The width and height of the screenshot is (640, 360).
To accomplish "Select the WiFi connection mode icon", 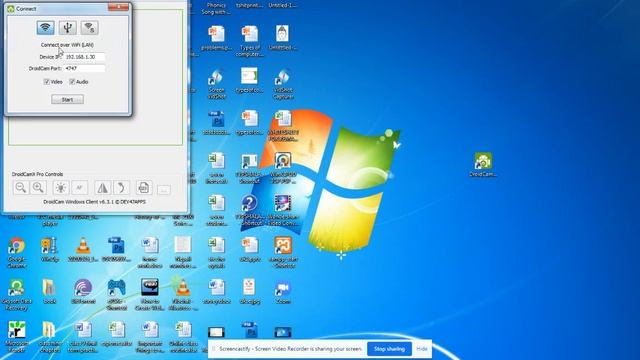I will [45, 28].
